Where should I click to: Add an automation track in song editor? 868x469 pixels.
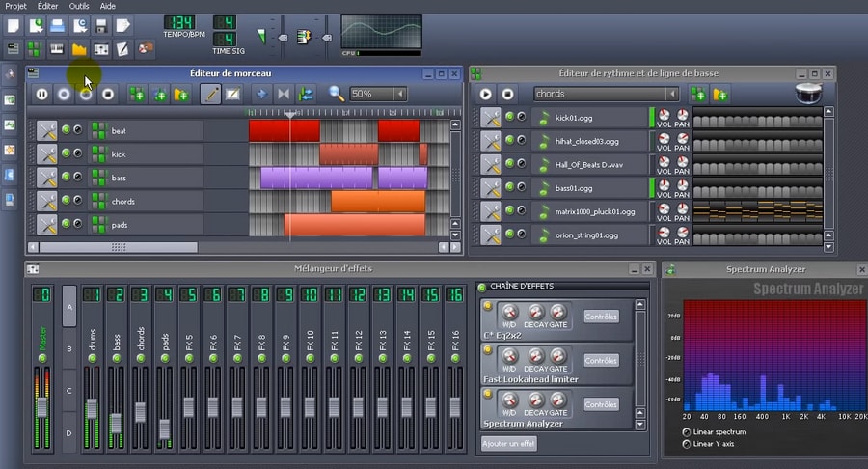[181, 95]
